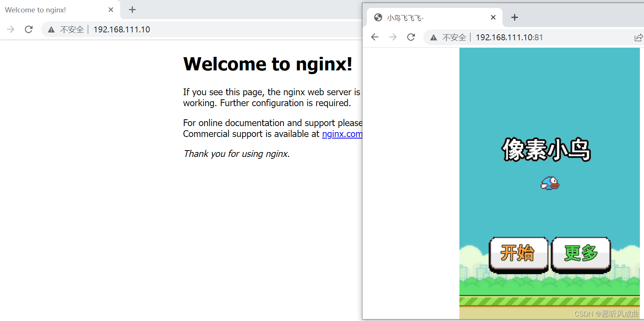Click 不安全 label in game window address bar
The image size is (644, 321).
(454, 37)
